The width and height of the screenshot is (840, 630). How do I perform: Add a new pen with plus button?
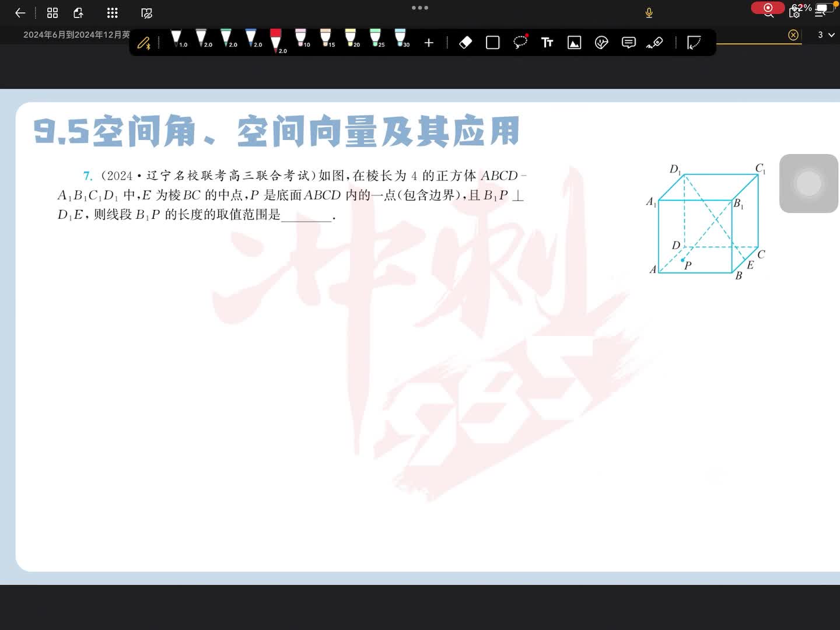pyautogui.click(x=429, y=43)
